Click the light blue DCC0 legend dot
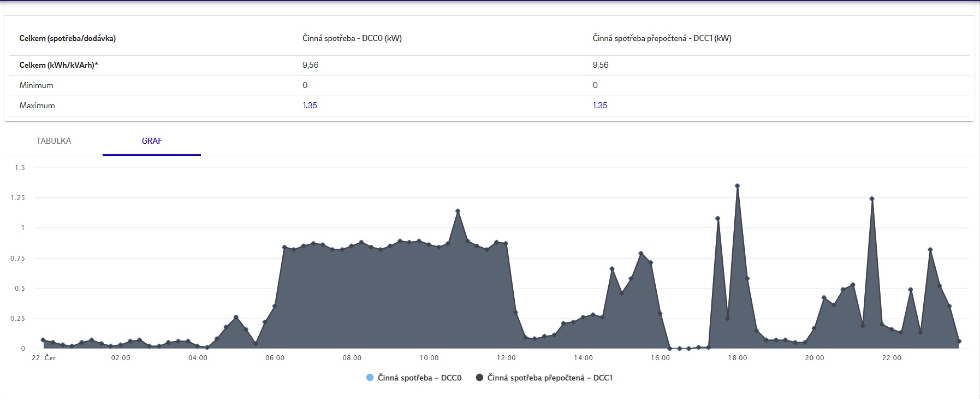Screen dimensions: 980x399 click(370, 378)
